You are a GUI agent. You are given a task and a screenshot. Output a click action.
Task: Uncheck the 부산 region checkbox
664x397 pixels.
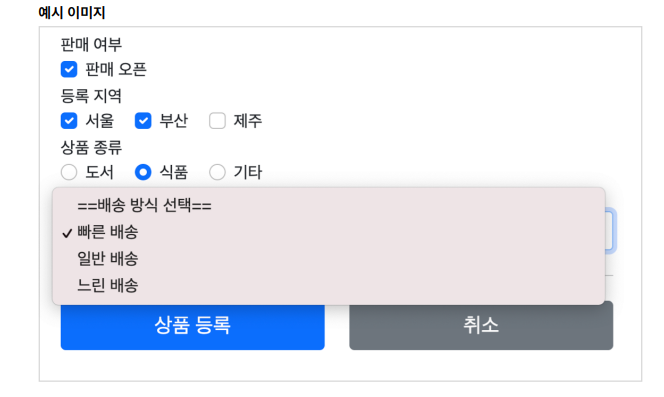click(x=143, y=121)
